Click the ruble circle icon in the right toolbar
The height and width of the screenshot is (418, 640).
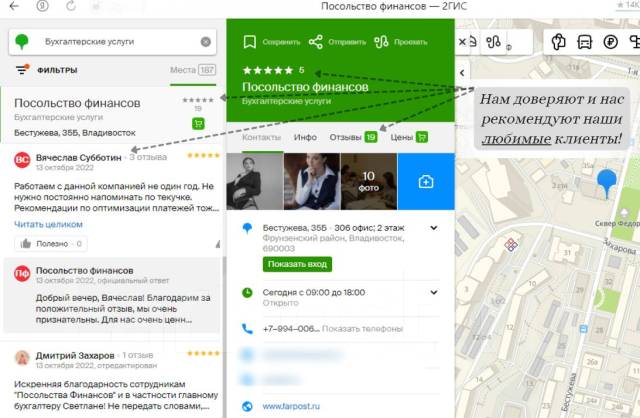(x=611, y=42)
